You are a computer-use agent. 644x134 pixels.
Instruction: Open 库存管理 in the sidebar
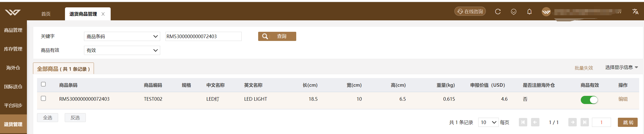pyautogui.click(x=13, y=49)
